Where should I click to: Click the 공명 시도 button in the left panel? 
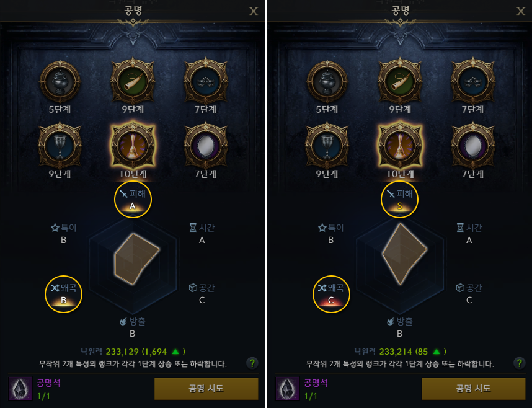[206, 389]
